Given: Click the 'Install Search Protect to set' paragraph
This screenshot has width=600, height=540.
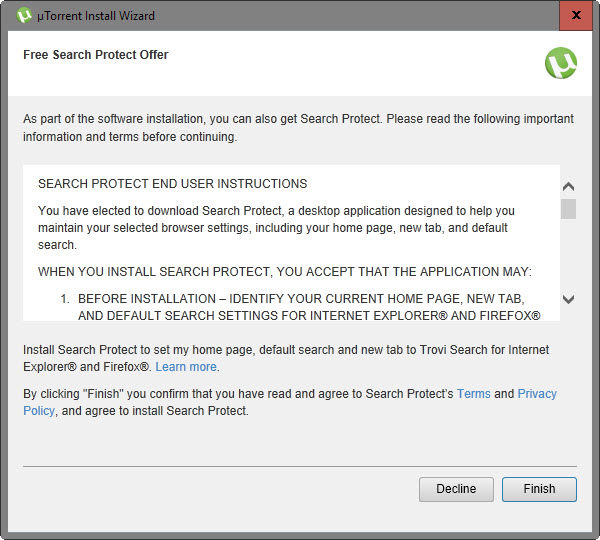Looking at the screenshot, I should click(x=286, y=358).
